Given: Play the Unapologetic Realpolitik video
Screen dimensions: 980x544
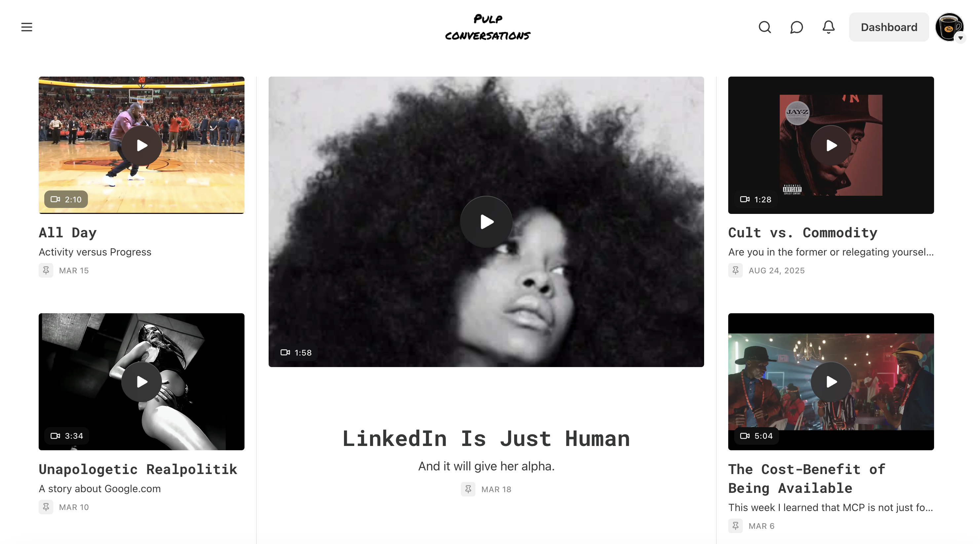Looking at the screenshot, I should point(141,382).
